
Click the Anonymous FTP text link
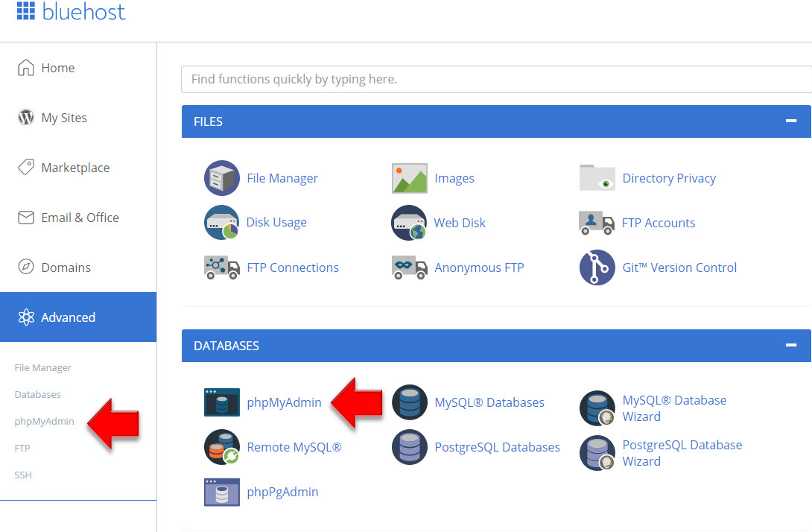479,267
